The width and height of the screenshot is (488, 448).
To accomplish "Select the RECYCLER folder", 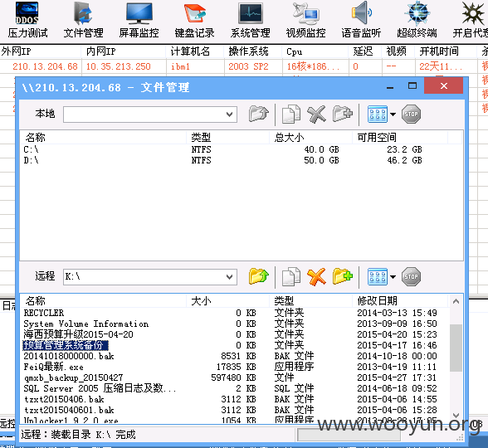I will (x=44, y=313).
